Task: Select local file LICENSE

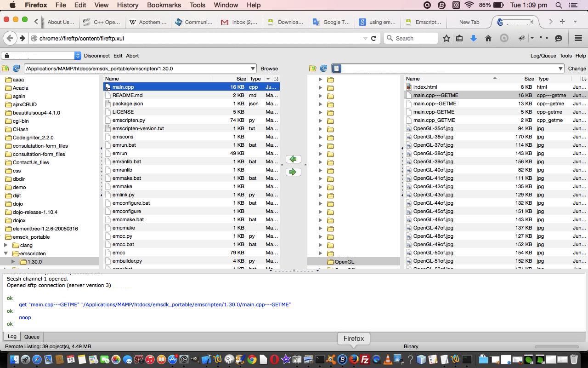Action: pyautogui.click(x=191, y=112)
